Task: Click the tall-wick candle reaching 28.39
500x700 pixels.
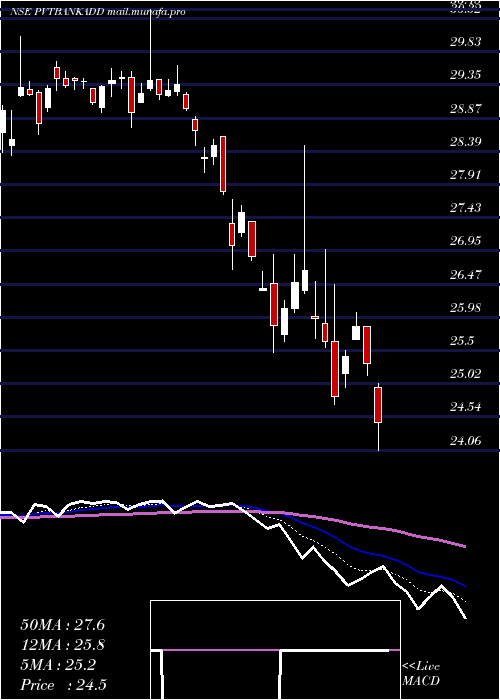Action: [x=305, y=280]
